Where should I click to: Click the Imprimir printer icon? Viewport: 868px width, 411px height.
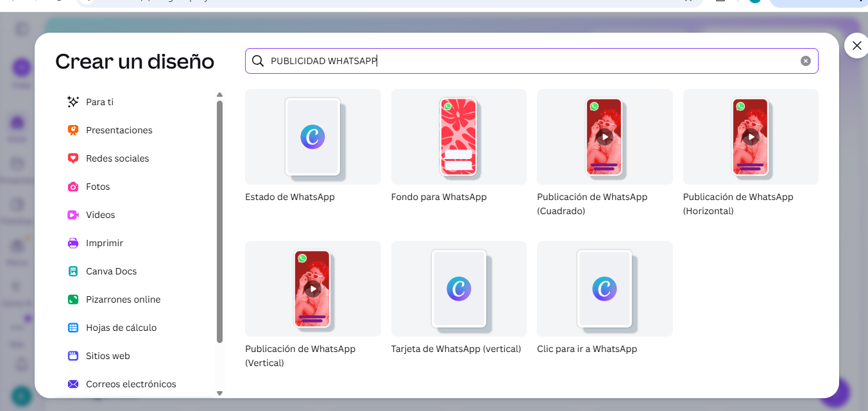[x=73, y=243]
